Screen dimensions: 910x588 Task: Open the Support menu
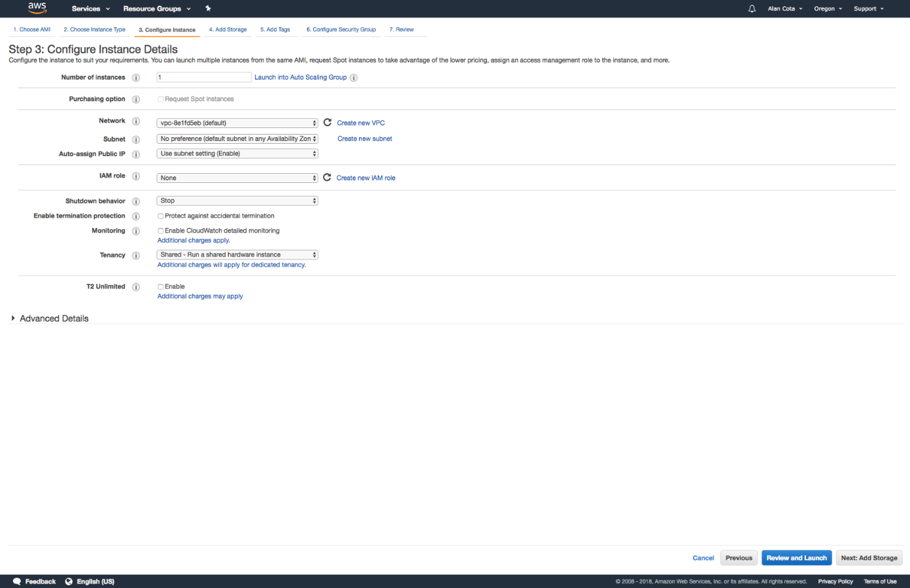(869, 8)
